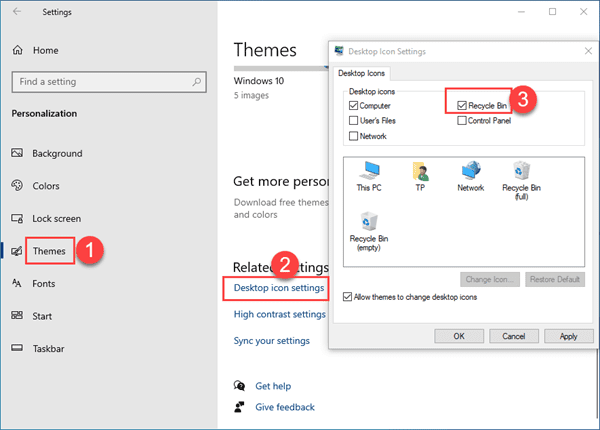Uncheck the Recycle Bin checkbox
Image resolution: width=600 pixels, height=430 pixels.
461,105
